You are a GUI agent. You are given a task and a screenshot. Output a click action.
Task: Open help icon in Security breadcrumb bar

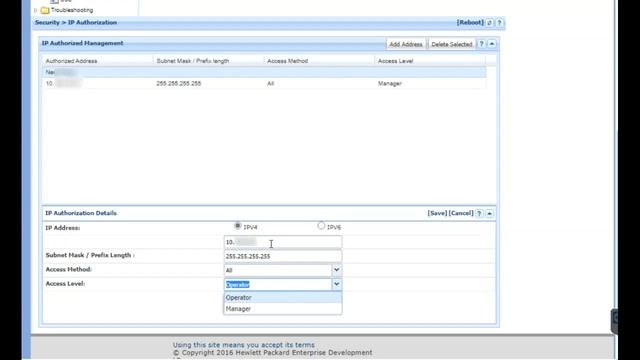[499, 23]
